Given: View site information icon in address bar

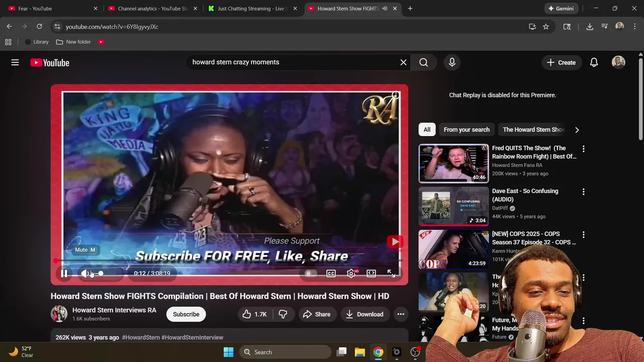Looking at the screenshot, I should [x=57, y=27].
